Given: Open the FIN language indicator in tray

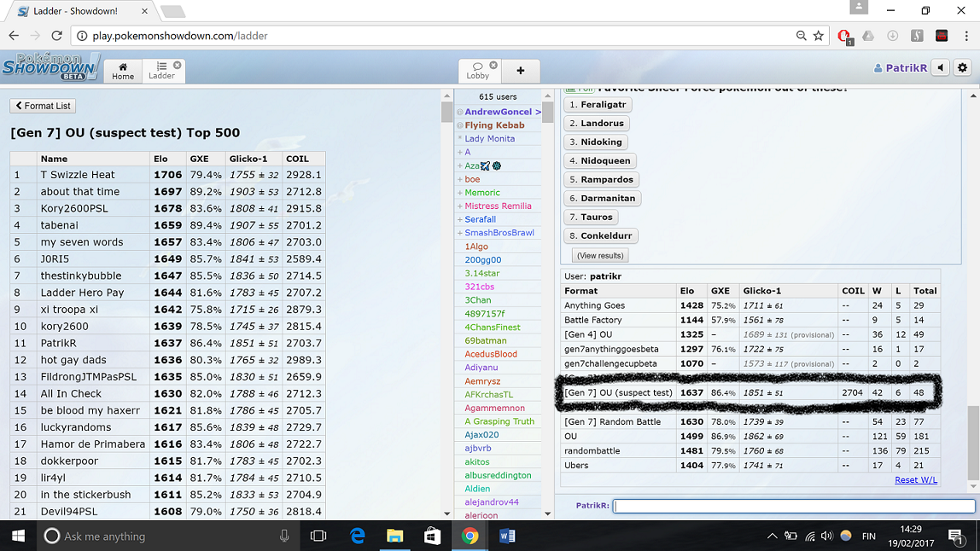Looking at the screenshot, I should pos(869,536).
